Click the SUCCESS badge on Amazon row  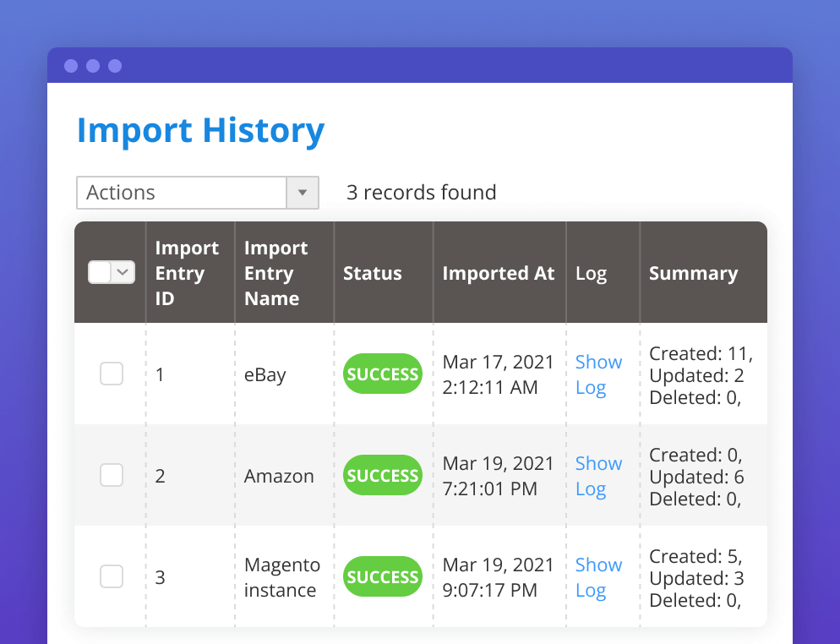click(x=382, y=475)
